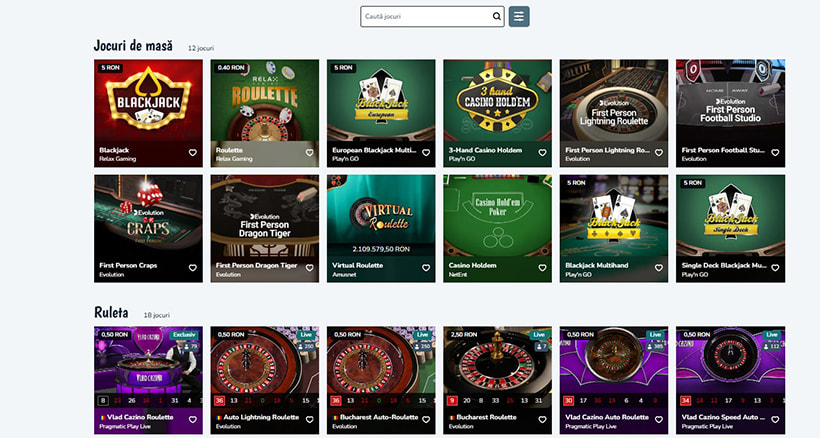This screenshot has height=438, width=820.
Task: Click the search magnifier icon
Action: pos(496,16)
